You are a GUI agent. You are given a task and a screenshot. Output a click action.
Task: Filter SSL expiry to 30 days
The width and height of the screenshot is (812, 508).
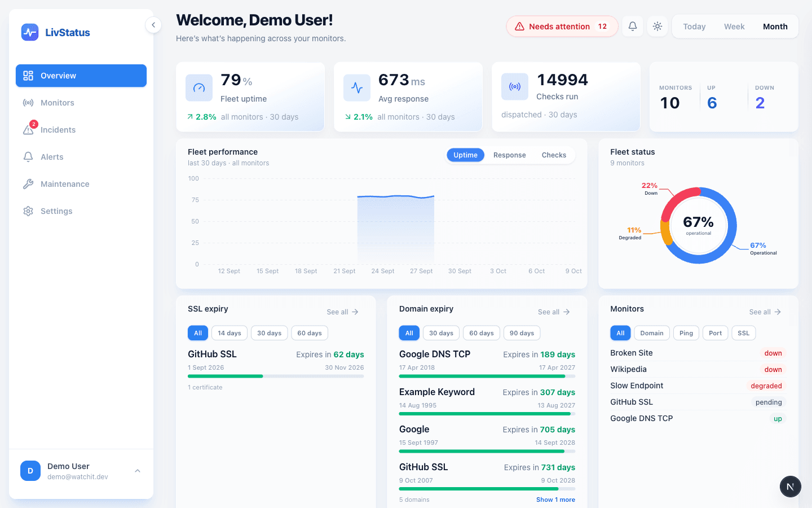[270, 333]
